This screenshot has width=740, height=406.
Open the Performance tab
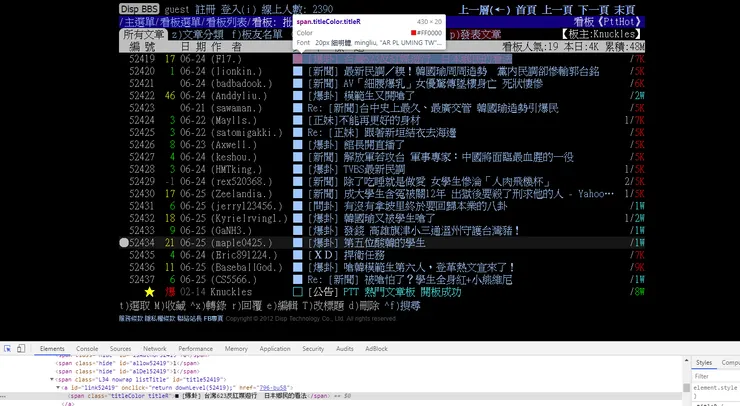point(195,349)
